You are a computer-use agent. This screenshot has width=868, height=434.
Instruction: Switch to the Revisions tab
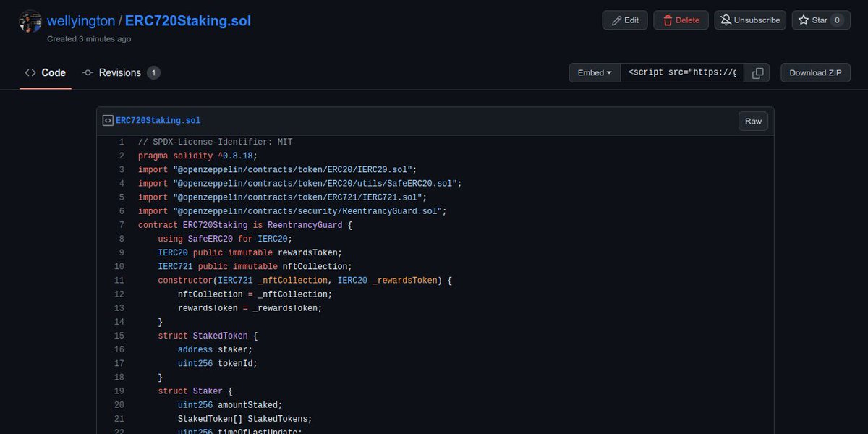pos(121,72)
